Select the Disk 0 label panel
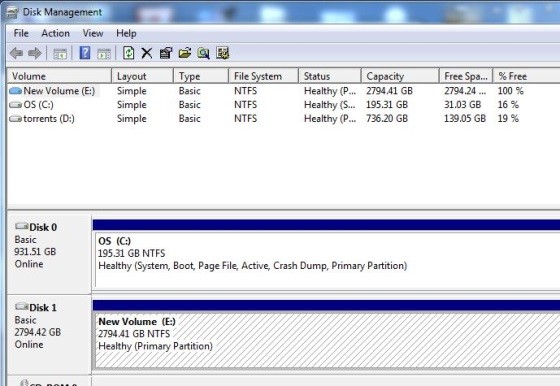The image size is (560, 386). [x=49, y=254]
